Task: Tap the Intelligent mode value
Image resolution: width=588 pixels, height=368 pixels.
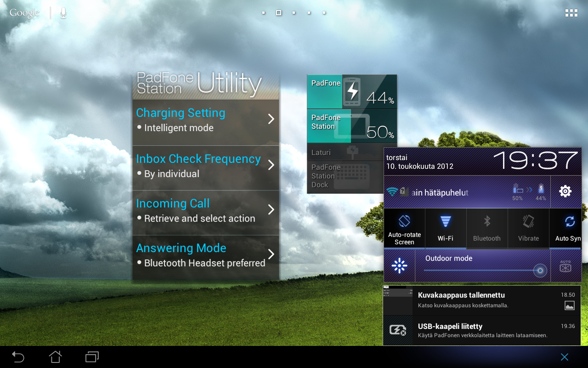Action: tap(179, 128)
